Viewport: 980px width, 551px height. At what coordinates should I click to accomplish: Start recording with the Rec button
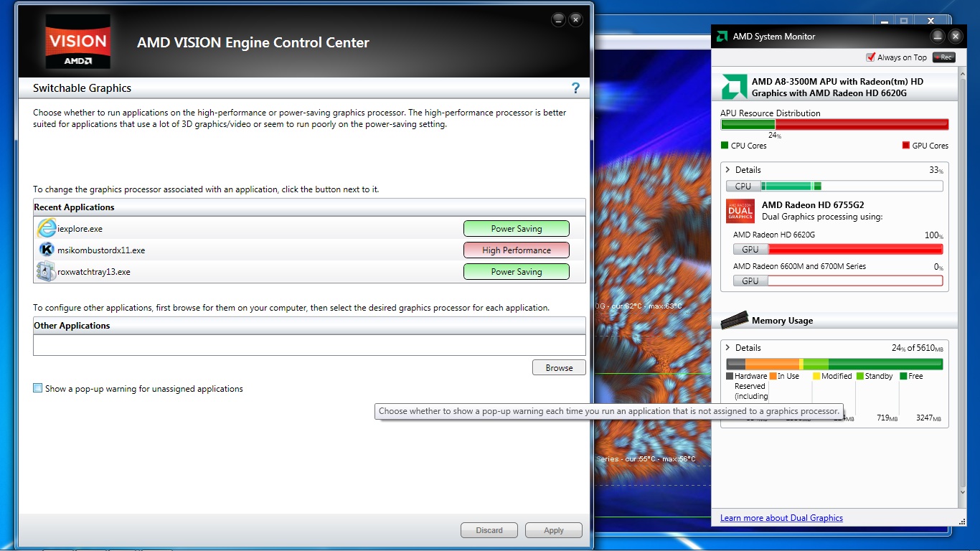[x=944, y=57]
